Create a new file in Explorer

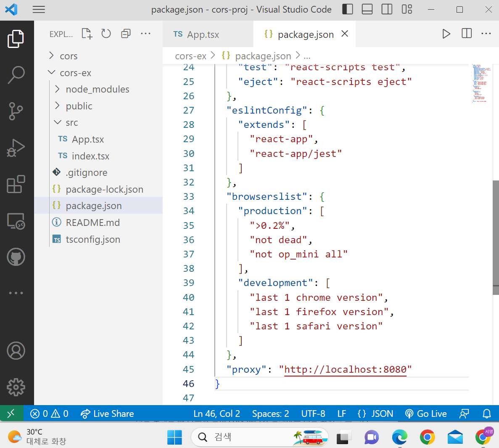pos(87,34)
